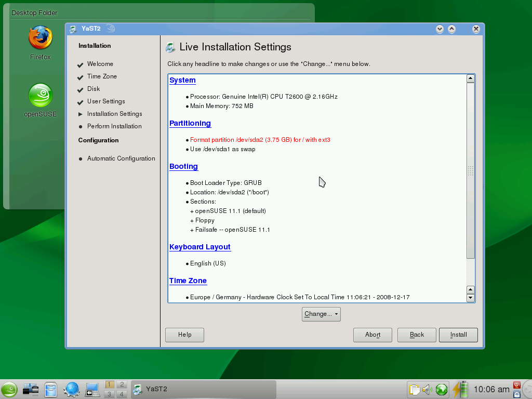This screenshot has width=532, height=399.
Task: Click the settings list vertical scrollbar thumb
Action: point(470,170)
